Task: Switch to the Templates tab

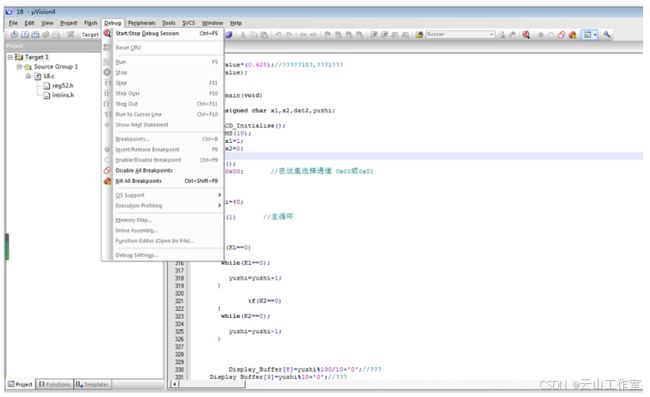Action: [x=92, y=384]
